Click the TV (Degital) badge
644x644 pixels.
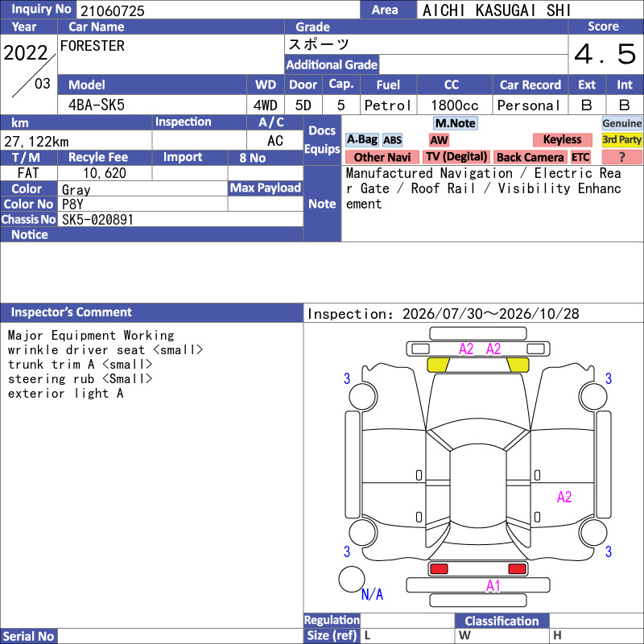pyautogui.click(x=456, y=157)
